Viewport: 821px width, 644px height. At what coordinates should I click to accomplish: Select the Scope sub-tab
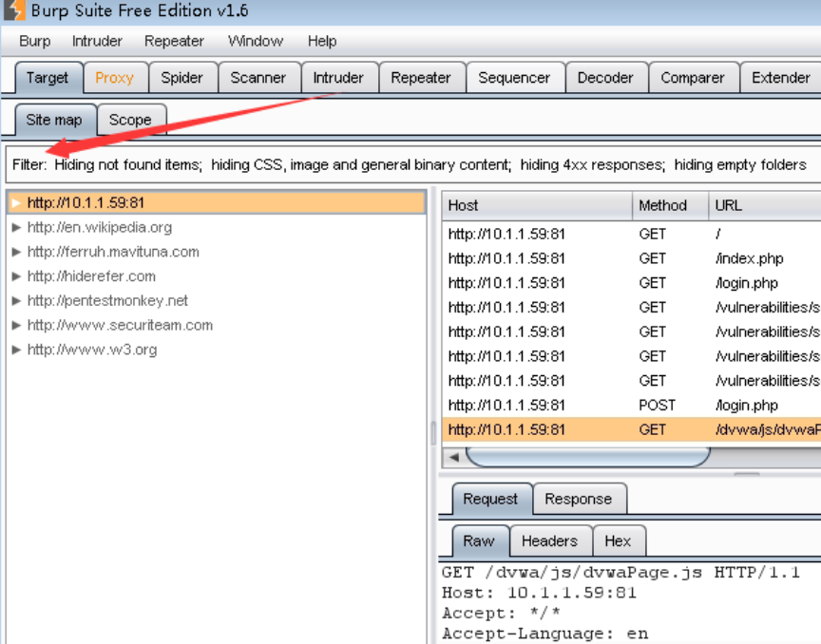pos(130,120)
